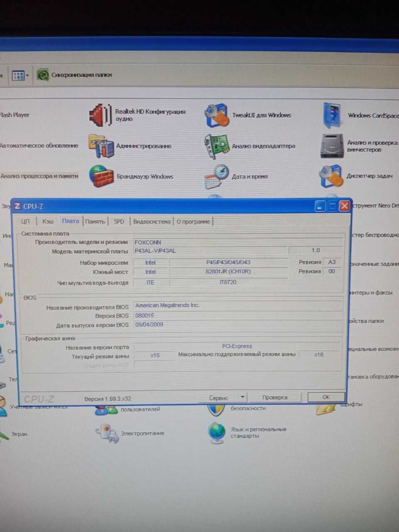Image resolution: width=399 pixels, height=532 pixels.
Task: Open Анализ процессора и памяти item
Action: pos(39,176)
